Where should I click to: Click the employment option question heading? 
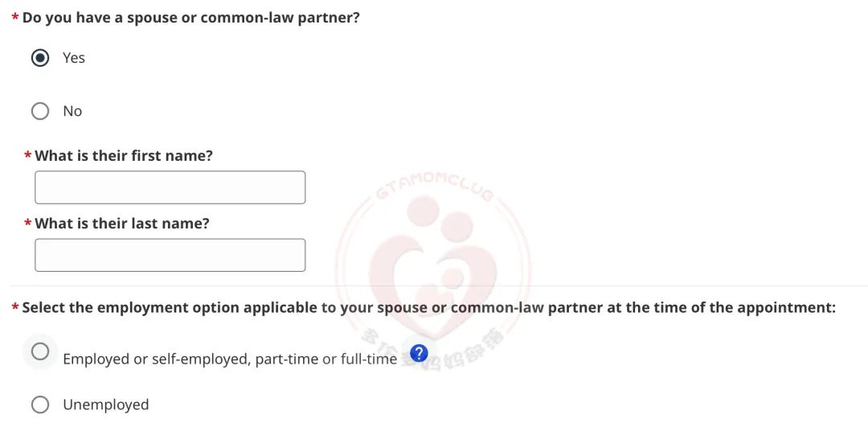pos(428,307)
